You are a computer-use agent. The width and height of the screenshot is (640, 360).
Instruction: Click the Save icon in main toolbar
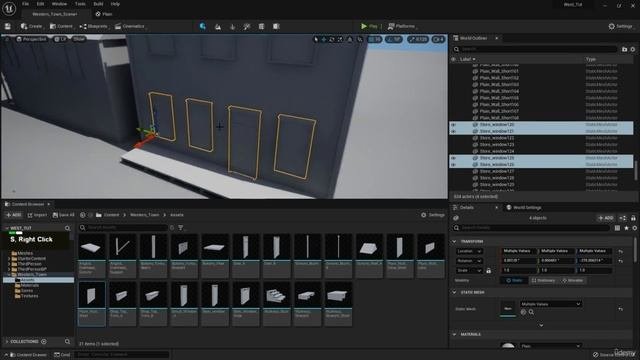[x=7, y=26]
